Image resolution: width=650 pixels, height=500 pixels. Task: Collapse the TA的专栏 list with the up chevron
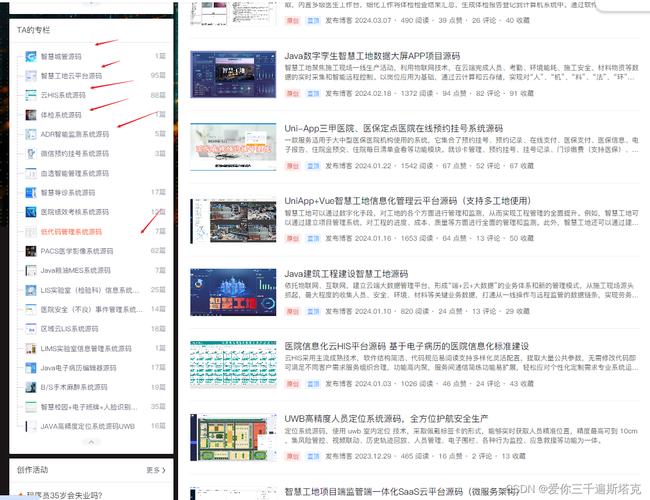click(91, 442)
